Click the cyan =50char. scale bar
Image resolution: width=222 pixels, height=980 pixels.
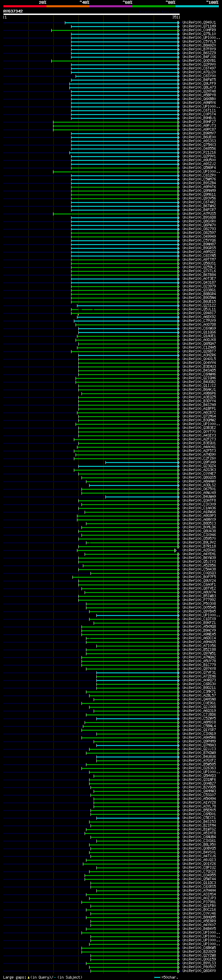click(x=157, y=977)
